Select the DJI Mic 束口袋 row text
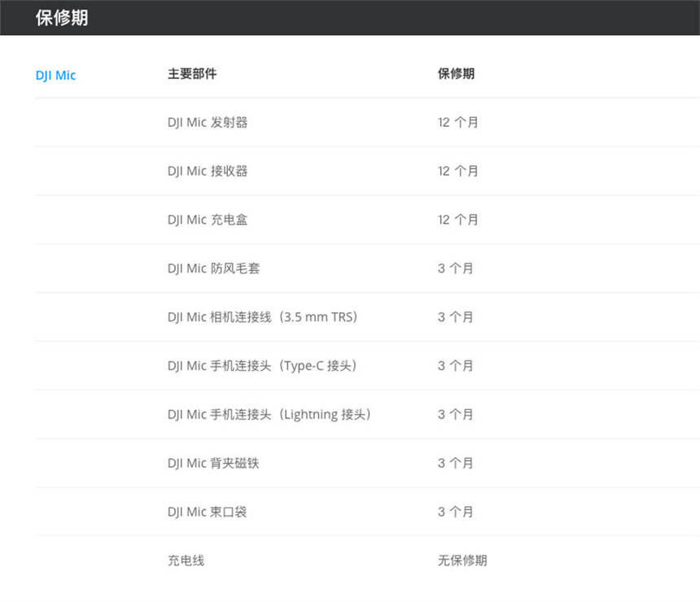Viewport: 700px width, 602px height. [207, 512]
